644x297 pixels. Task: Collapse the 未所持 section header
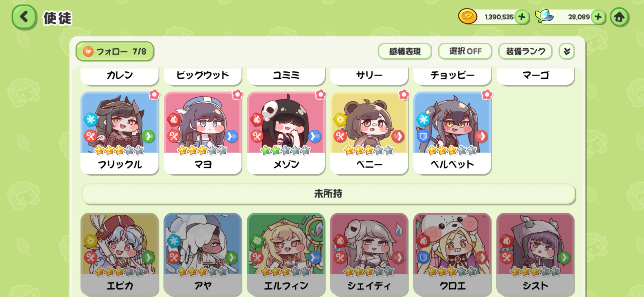point(328,194)
